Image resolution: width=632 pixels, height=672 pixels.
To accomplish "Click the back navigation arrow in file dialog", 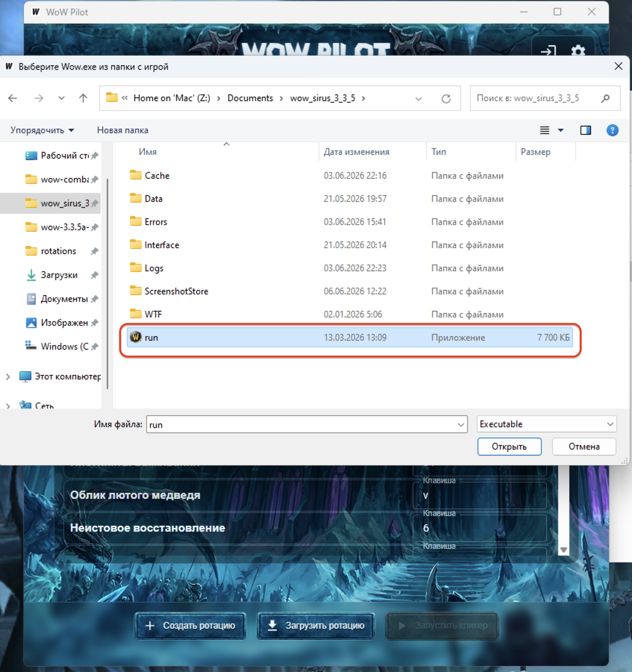I will 13,98.
